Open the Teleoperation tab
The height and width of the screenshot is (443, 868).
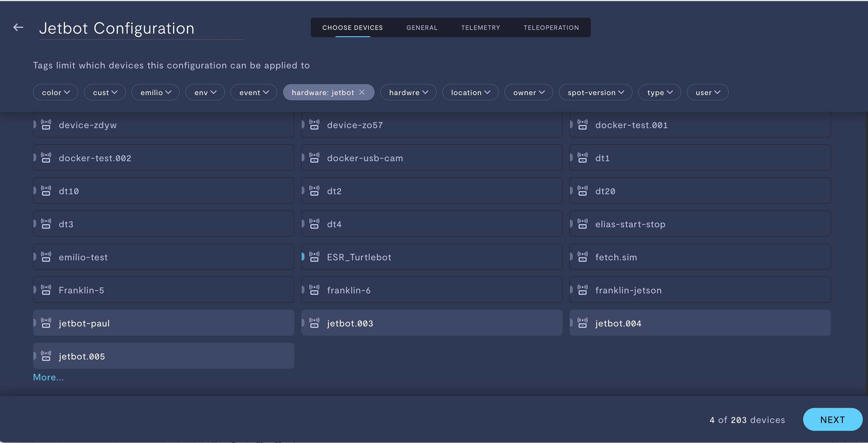pos(551,28)
